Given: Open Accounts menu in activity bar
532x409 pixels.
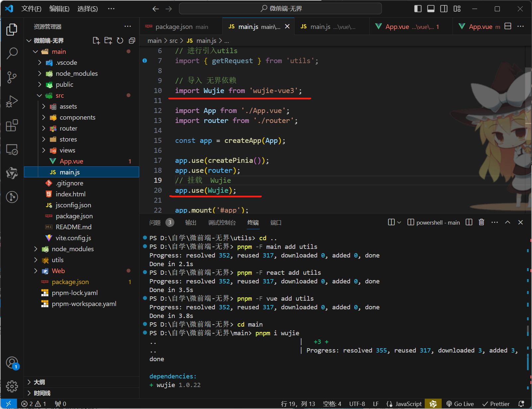Looking at the screenshot, I should tap(12, 362).
